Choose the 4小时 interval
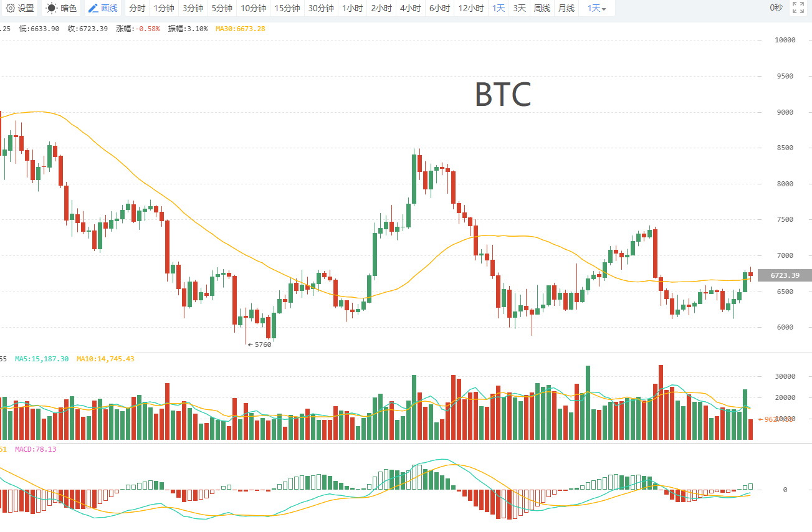Image resolution: width=812 pixels, height=532 pixels. pos(410,9)
